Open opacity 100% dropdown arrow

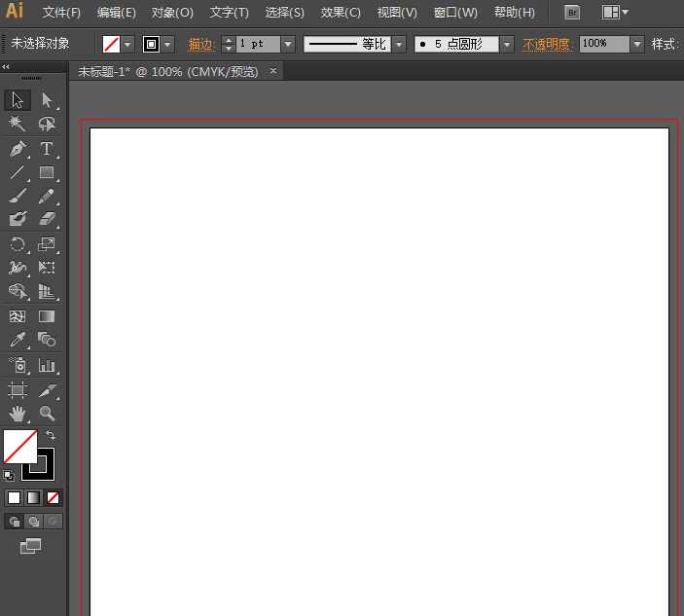click(637, 44)
